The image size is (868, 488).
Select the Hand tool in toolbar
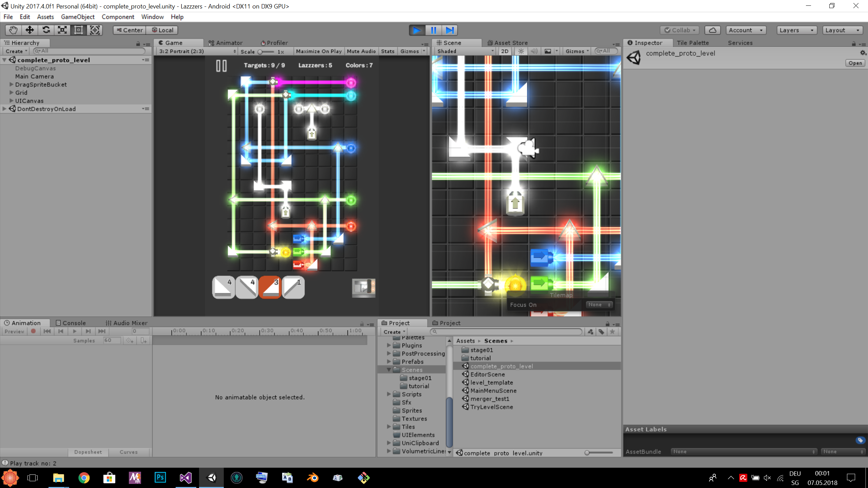pos(13,30)
